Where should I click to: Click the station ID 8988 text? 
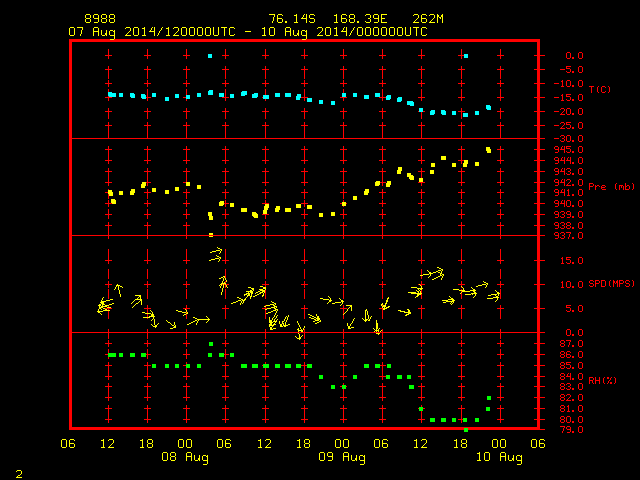100,19
